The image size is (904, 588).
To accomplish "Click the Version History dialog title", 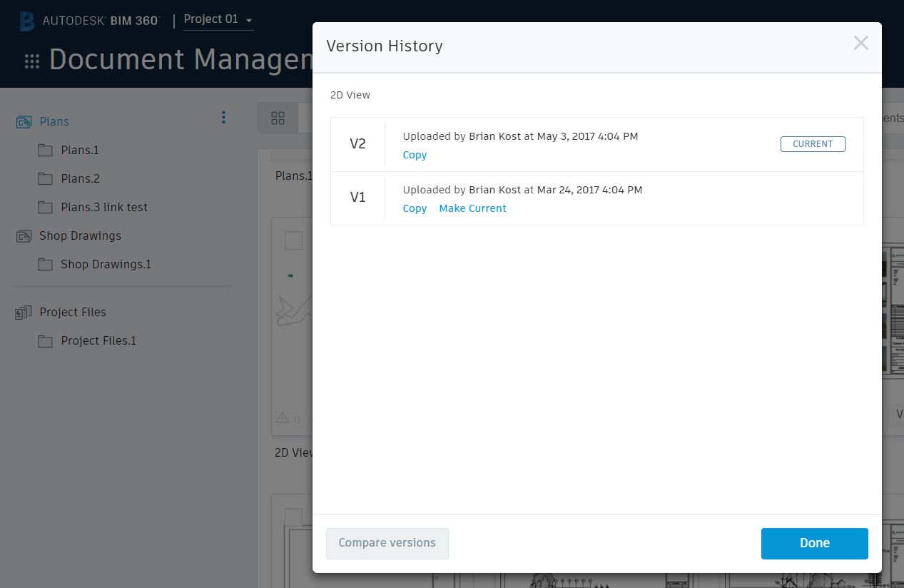I will pos(385,46).
